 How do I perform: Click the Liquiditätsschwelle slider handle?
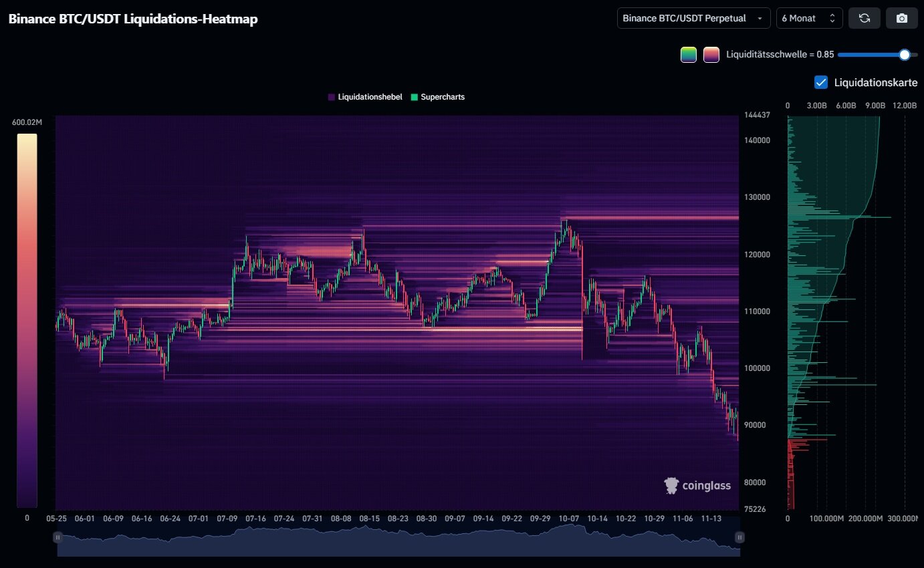click(905, 55)
